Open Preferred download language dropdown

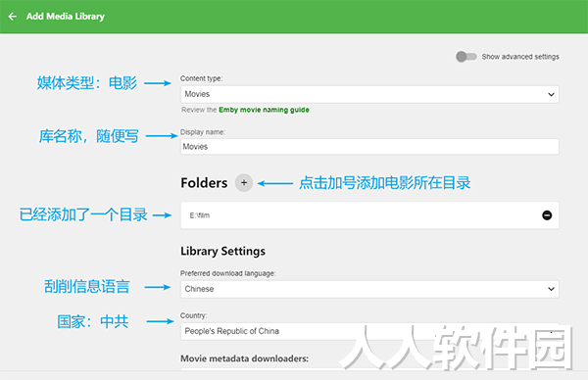click(x=369, y=289)
